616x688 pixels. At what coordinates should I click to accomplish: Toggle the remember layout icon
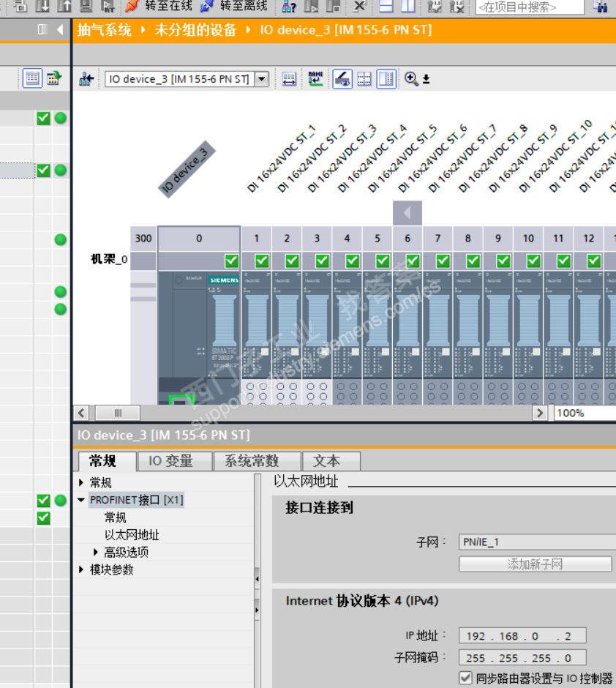pyautogui.click(x=386, y=79)
